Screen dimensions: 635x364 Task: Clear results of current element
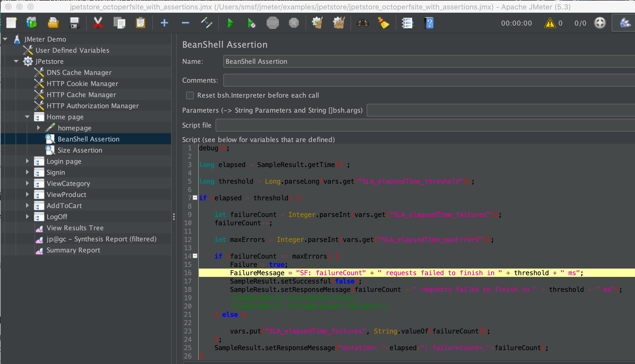(317, 23)
